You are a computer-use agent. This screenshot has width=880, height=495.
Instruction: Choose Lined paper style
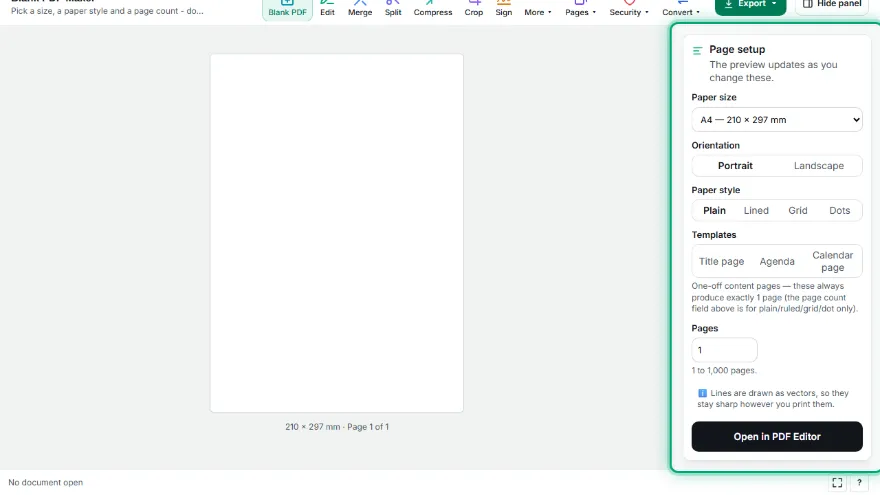click(x=756, y=210)
